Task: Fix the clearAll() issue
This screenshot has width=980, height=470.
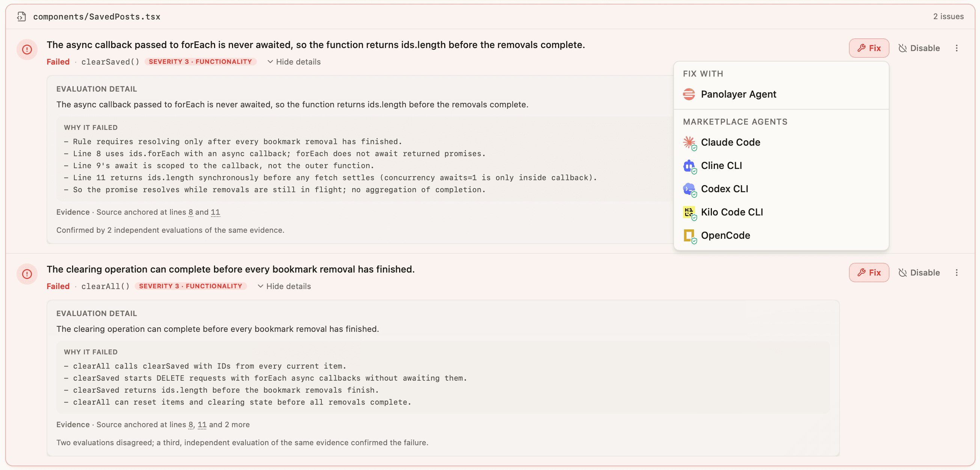Action: (x=869, y=272)
